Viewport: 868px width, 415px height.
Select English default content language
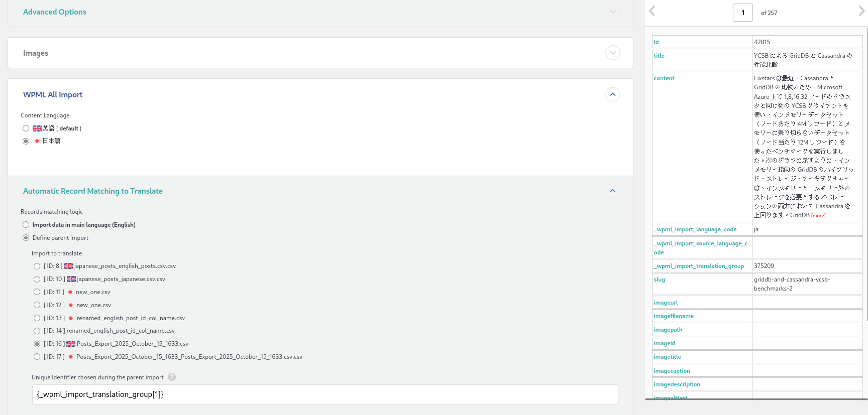coord(26,128)
